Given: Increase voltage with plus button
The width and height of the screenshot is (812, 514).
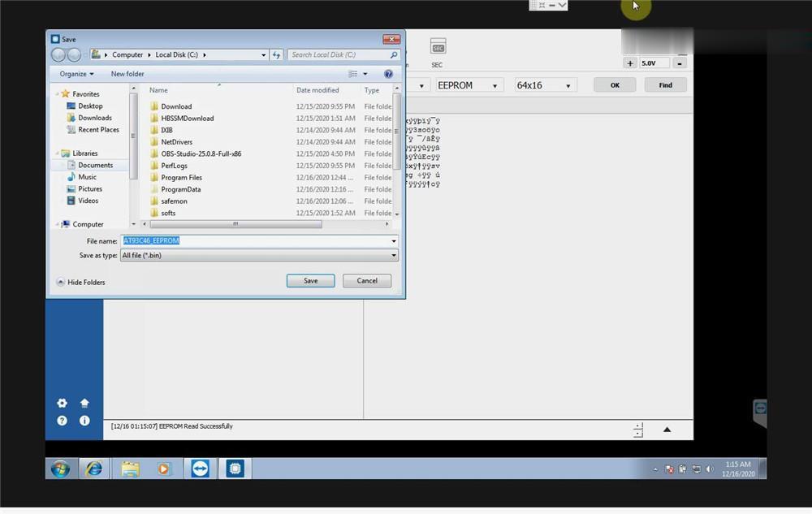Looking at the screenshot, I should [x=630, y=63].
